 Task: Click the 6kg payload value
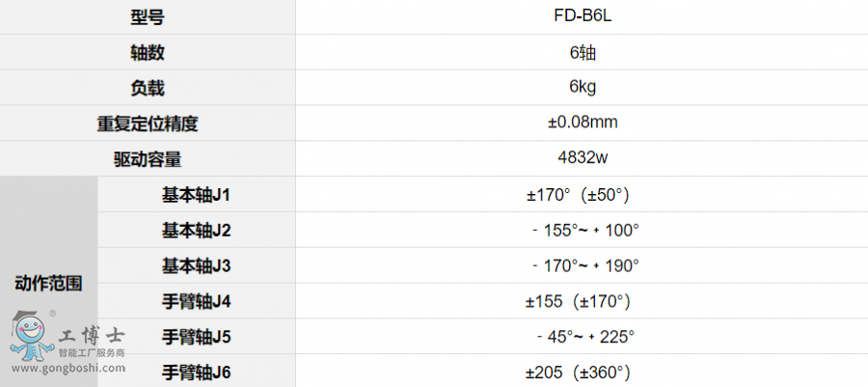pos(583,87)
